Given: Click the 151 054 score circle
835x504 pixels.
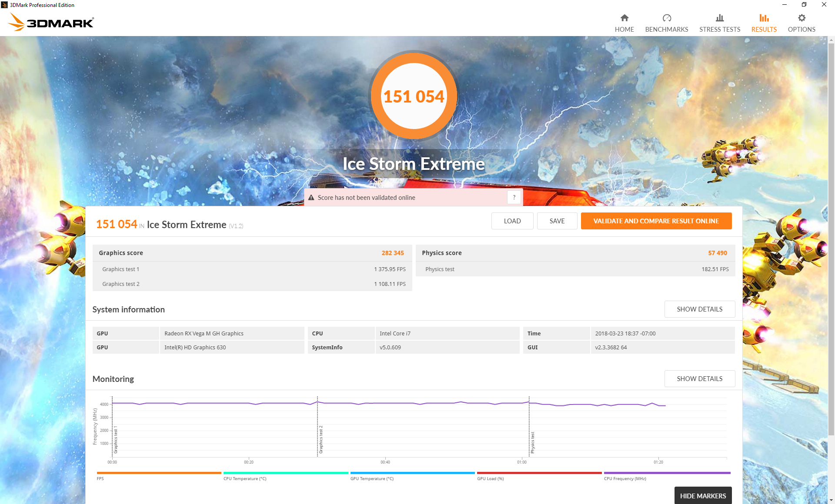Looking at the screenshot, I should [x=414, y=96].
